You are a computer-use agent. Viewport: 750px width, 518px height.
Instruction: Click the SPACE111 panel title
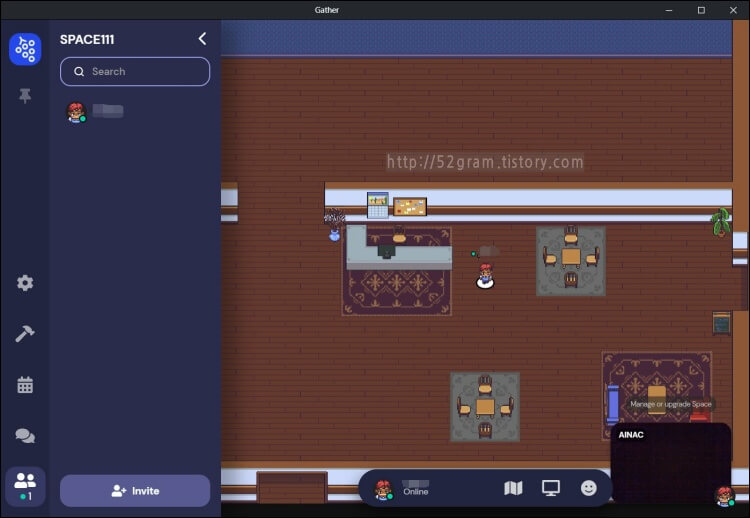[x=87, y=40]
